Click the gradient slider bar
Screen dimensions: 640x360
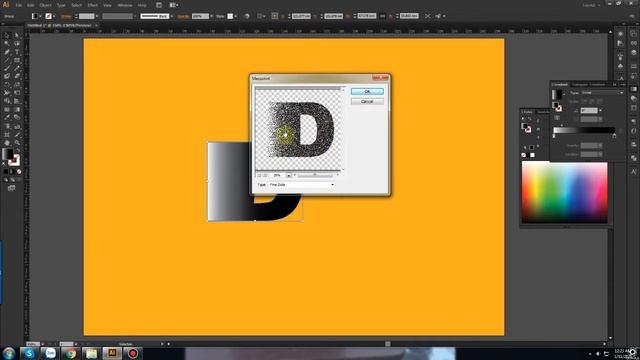pos(584,130)
